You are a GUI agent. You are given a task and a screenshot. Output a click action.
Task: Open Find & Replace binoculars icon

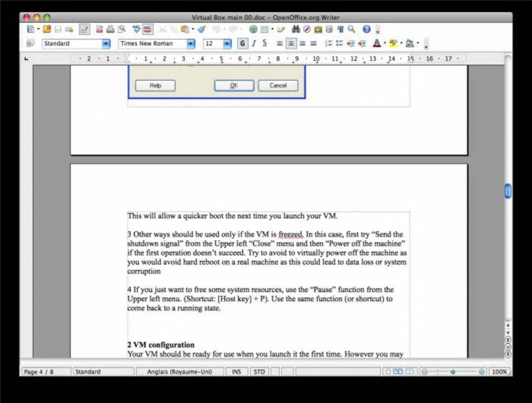click(x=296, y=29)
